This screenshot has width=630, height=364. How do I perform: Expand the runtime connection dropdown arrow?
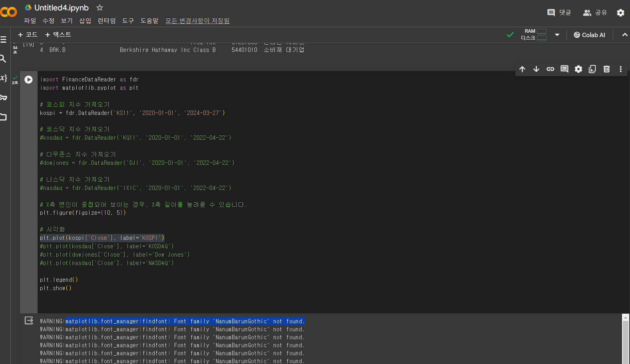pos(557,35)
